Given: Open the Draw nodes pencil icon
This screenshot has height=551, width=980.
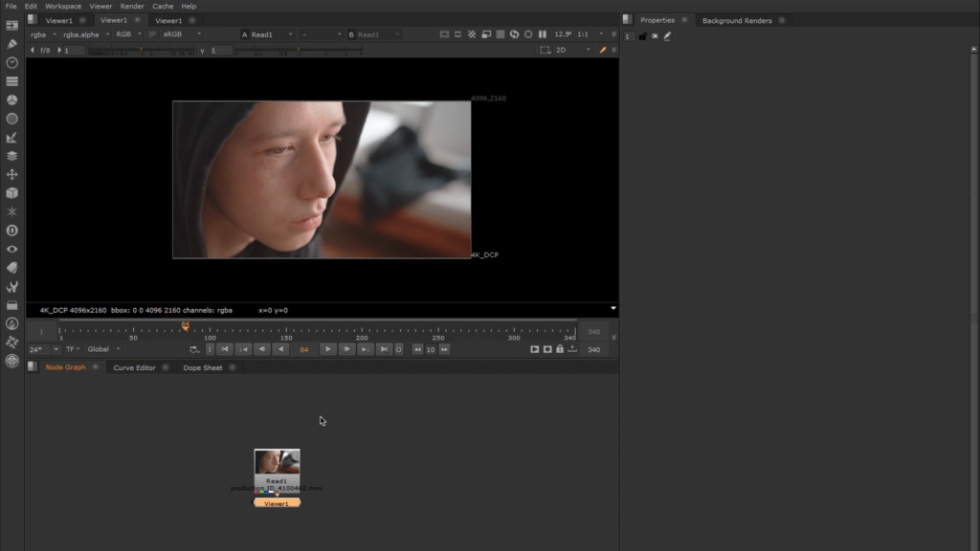Looking at the screenshot, I should point(11,44).
